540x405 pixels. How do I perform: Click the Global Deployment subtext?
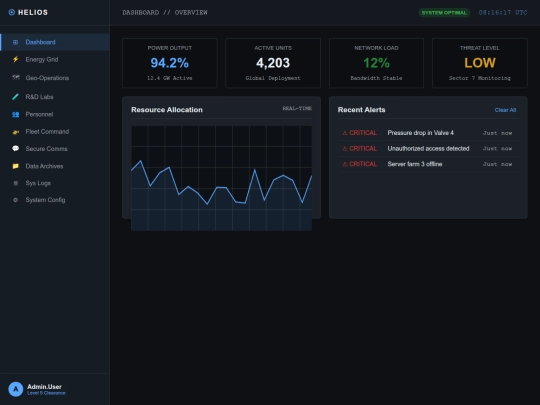pos(273,78)
